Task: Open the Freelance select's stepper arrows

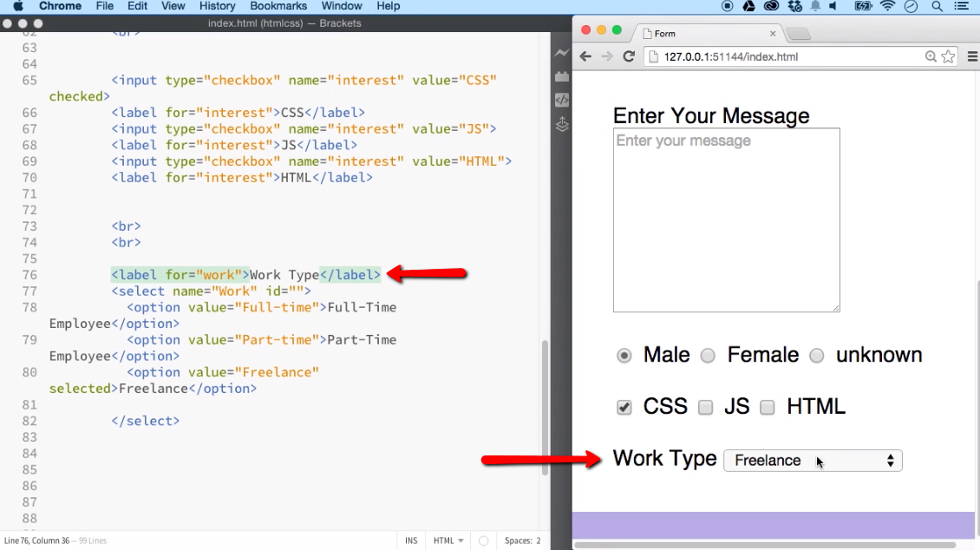Action: click(890, 460)
